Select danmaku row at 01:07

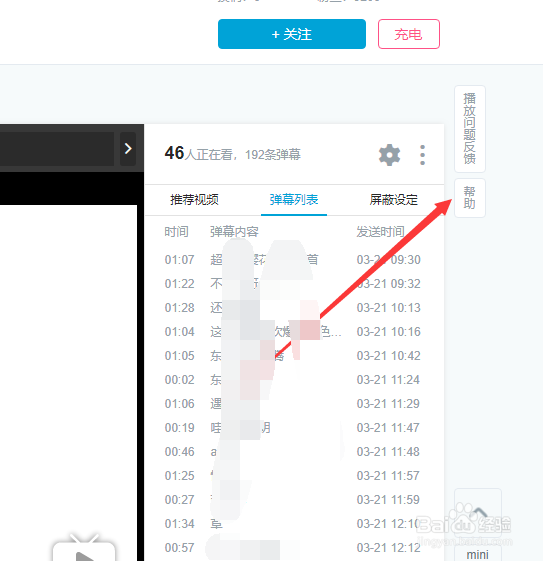(294, 259)
